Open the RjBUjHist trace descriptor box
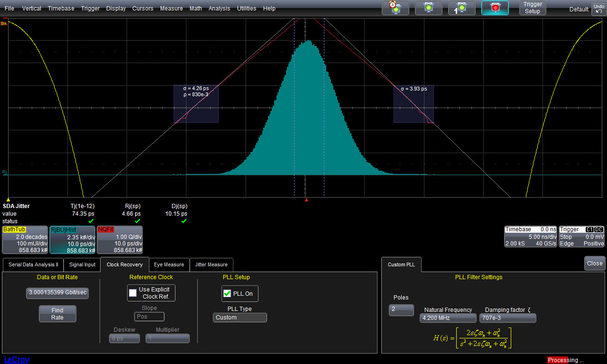The image size is (607, 364). tap(73, 240)
